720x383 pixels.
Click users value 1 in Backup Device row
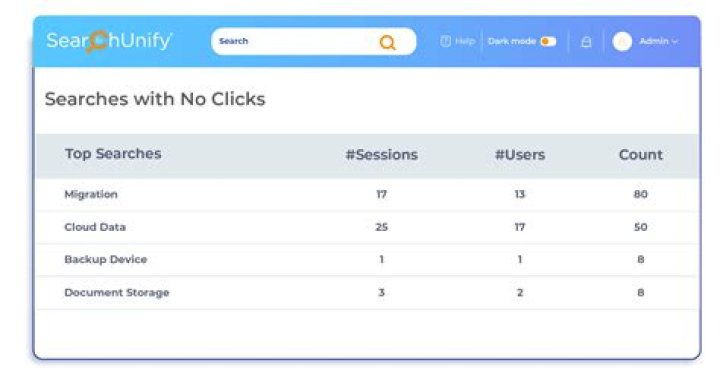[520, 259]
